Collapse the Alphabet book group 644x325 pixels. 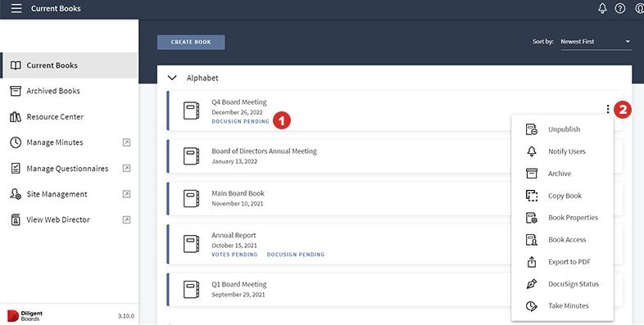172,78
